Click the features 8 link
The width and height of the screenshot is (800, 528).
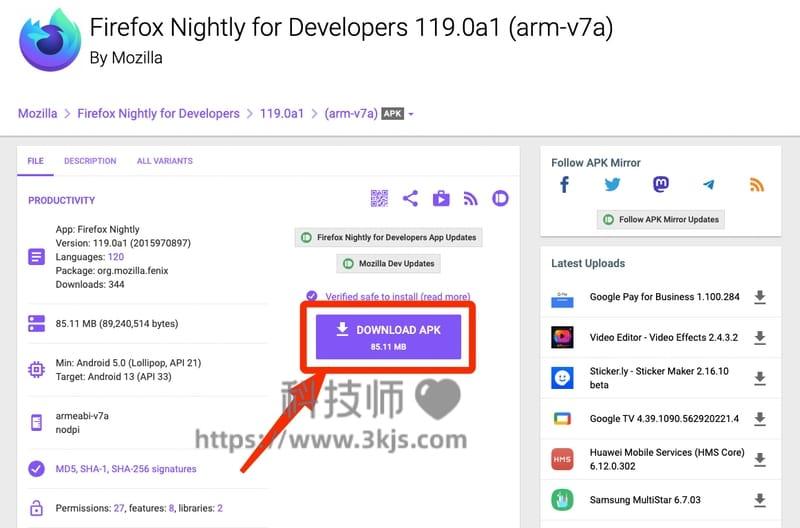[171, 508]
